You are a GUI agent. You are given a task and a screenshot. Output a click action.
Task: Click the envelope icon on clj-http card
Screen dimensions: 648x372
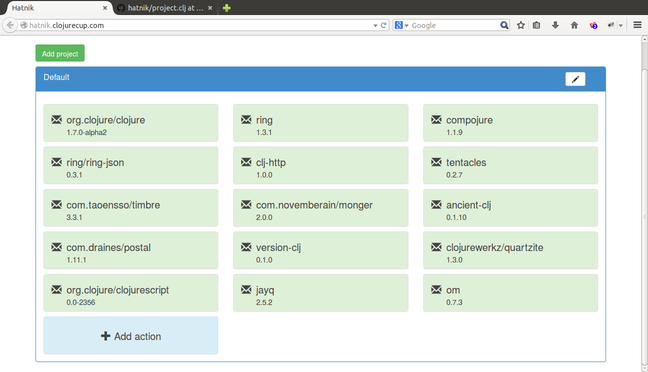click(x=246, y=162)
